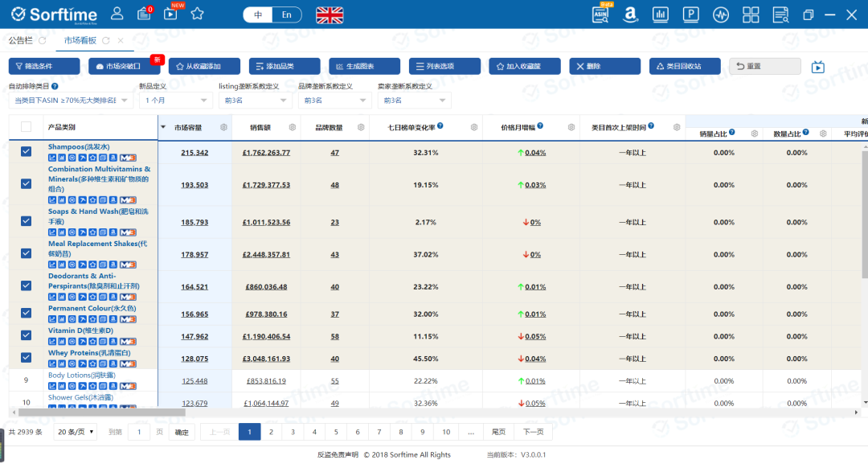The width and height of the screenshot is (868, 464).
Task: Switch language toggle to 中
Action: pyautogui.click(x=258, y=15)
